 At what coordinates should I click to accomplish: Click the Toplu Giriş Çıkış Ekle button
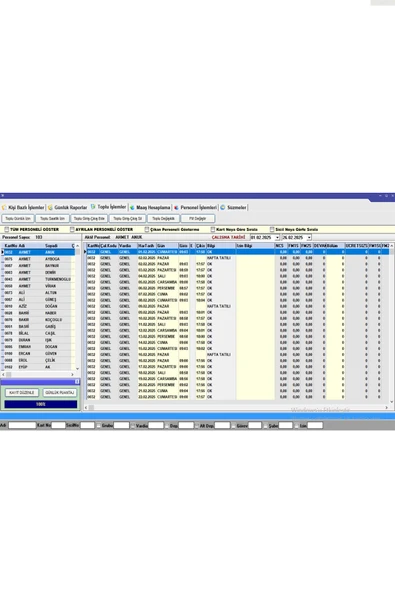tap(89, 219)
